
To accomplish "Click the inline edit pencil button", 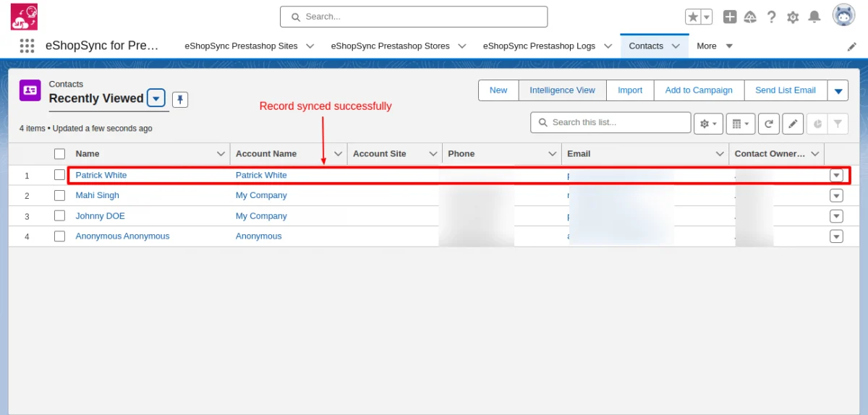I will click(x=793, y=124).
